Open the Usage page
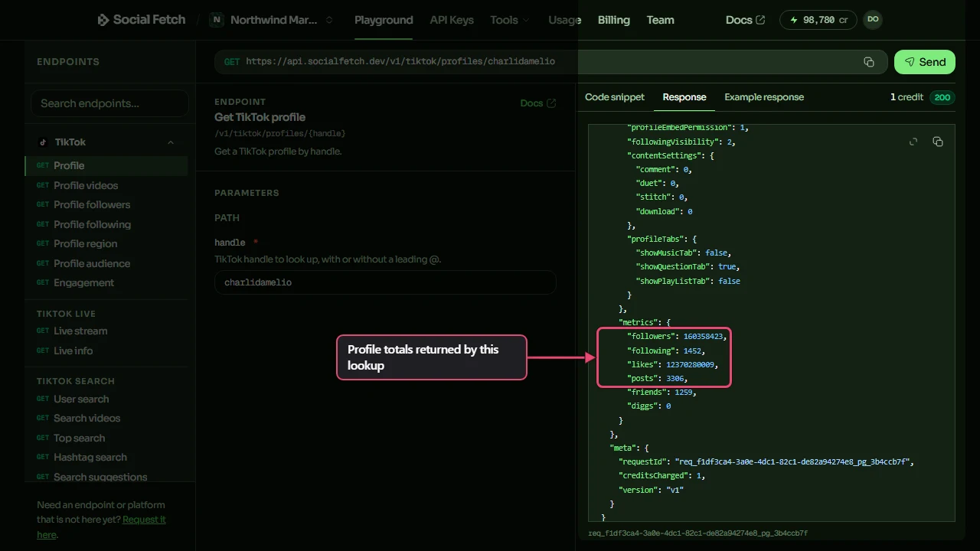Viewport: 980px width, 551px height. coord(564,20)
